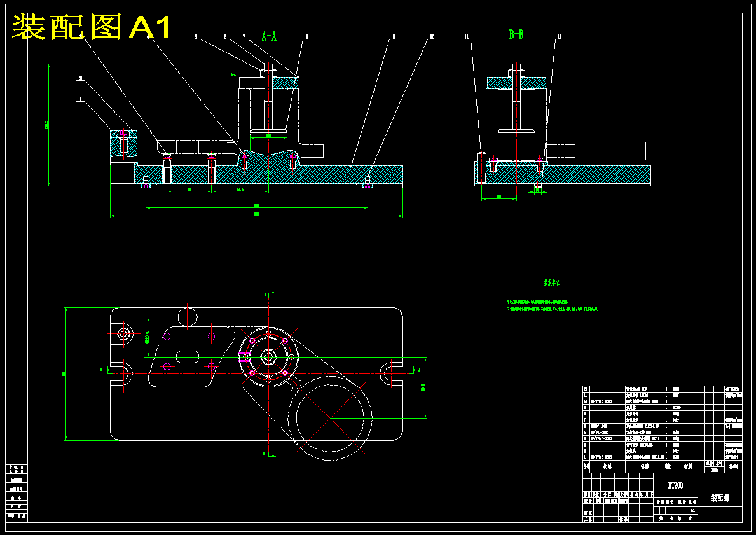Click the "备注" parts list column header
756x535 pixels.
(x=733, y=466)
